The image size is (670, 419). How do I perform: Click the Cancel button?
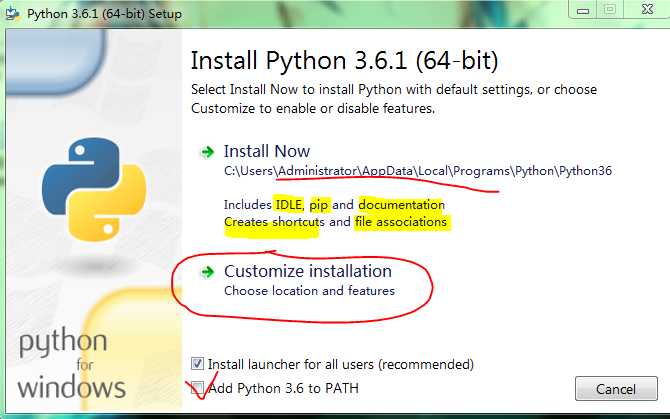(x=616, y=389)
